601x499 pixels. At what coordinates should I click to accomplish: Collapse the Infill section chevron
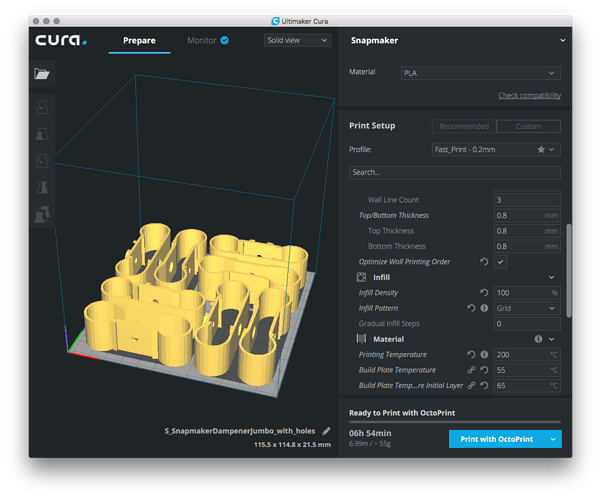tap(551, 277)
